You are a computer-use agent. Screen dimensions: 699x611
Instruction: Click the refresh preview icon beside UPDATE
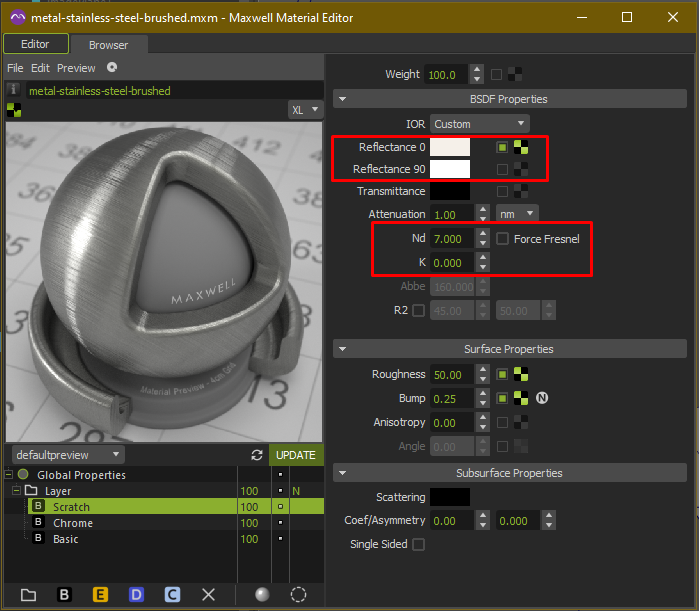coord(257,455)
